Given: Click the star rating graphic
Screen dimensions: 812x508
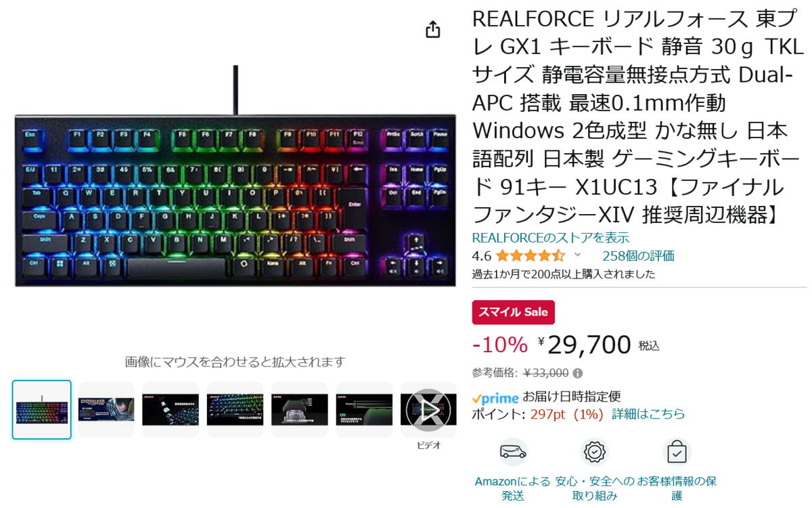Looking at the screenshot, I should coord(531,256).
